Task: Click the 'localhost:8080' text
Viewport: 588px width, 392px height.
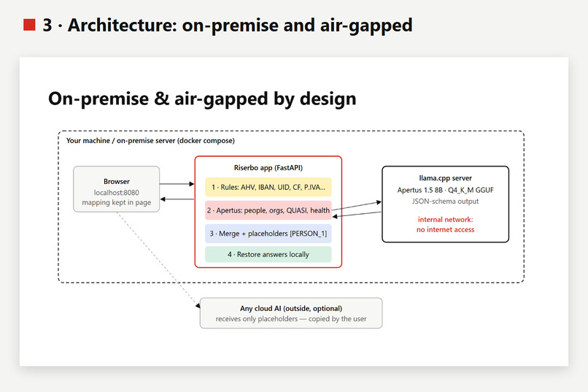Action: 116,193
